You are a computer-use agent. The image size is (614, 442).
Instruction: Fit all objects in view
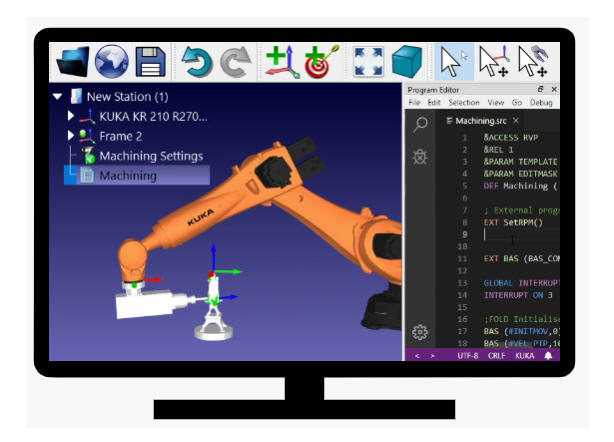(x=367, y=62)
